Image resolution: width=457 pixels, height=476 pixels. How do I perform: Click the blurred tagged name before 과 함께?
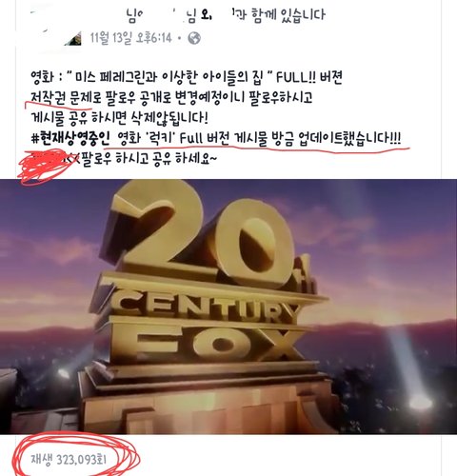pos(225,15)
